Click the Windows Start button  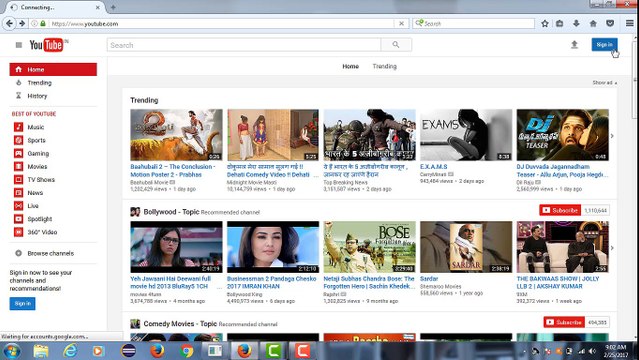coord(11,351)
